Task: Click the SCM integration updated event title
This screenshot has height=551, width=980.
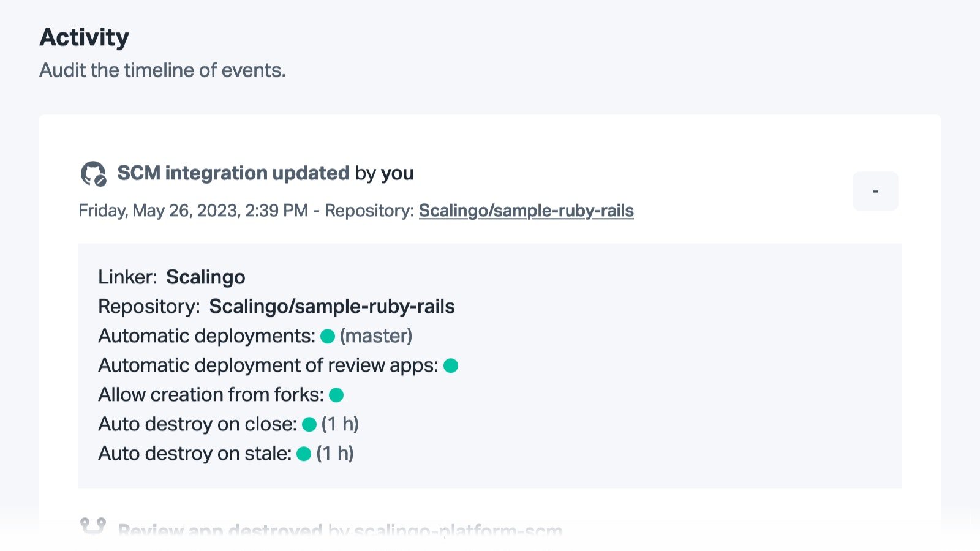Action: pos(233,173)
